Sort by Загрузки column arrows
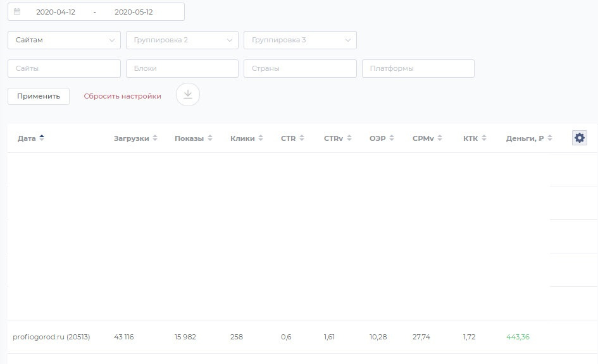 (155, 138)
